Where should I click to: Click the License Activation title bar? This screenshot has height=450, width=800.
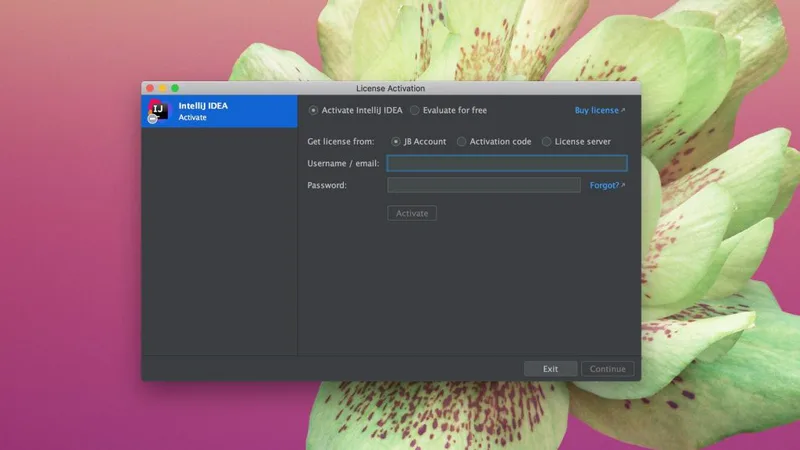(390, 88)
